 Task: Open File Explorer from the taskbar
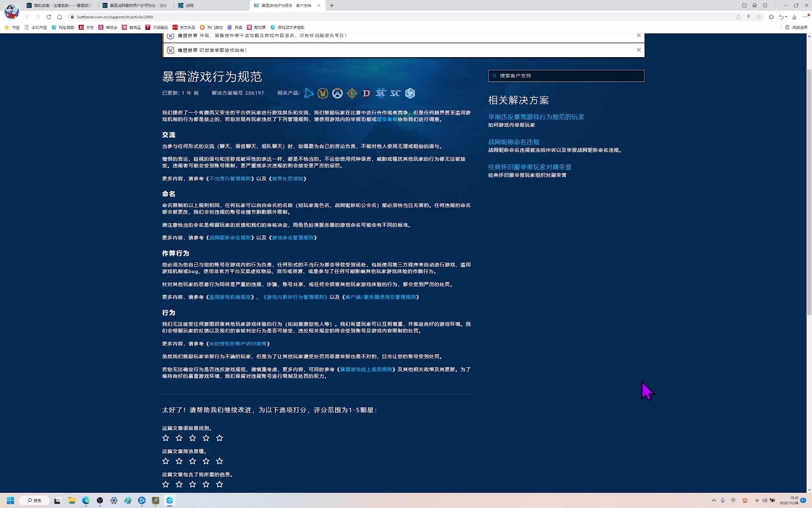point(72,500)
